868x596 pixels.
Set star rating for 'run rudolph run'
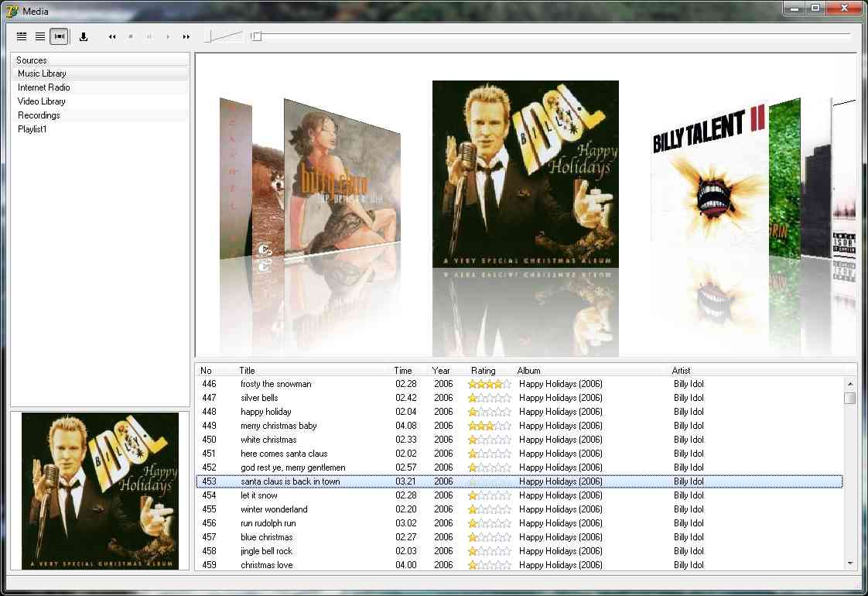click(490, 523)
